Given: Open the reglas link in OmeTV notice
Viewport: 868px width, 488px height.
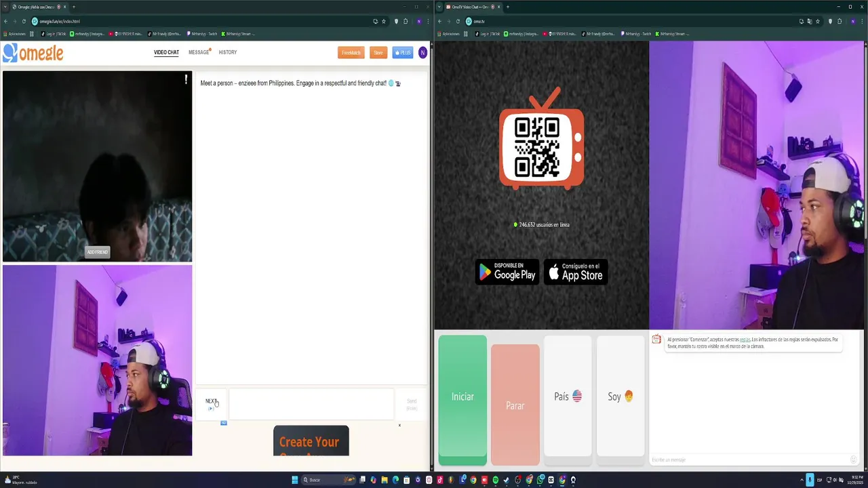Looking at the screenshot, I should point(745,340).
